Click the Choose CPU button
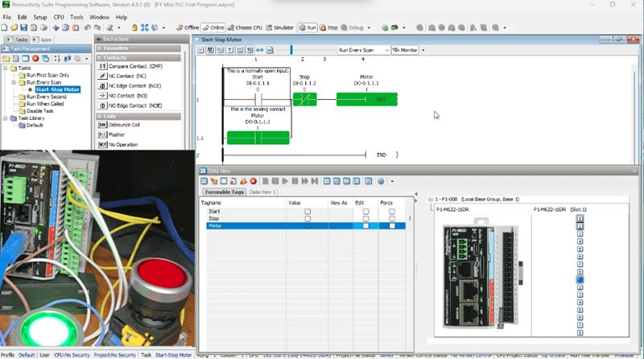Viewport: 644px width, 359px height. [x=246, y=27]
